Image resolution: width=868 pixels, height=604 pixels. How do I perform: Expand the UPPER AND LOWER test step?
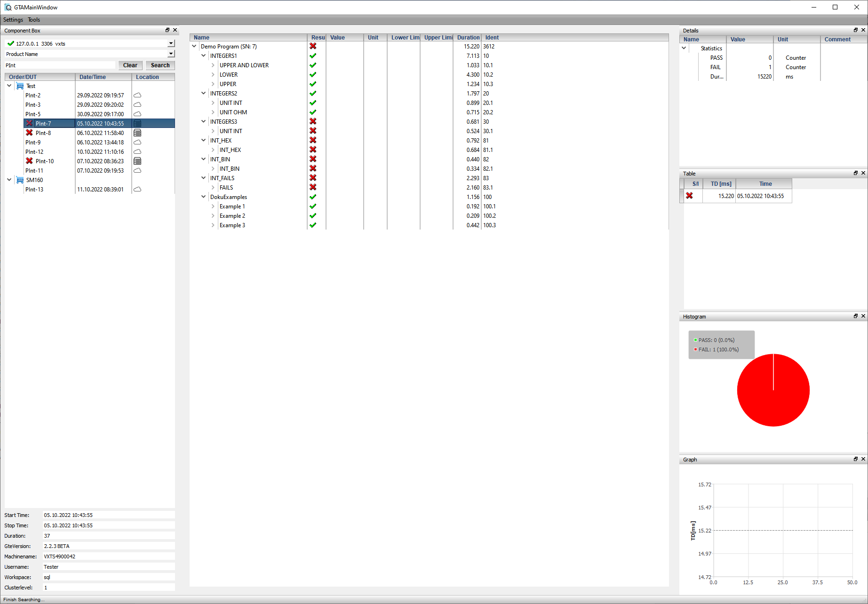[213, 65]
